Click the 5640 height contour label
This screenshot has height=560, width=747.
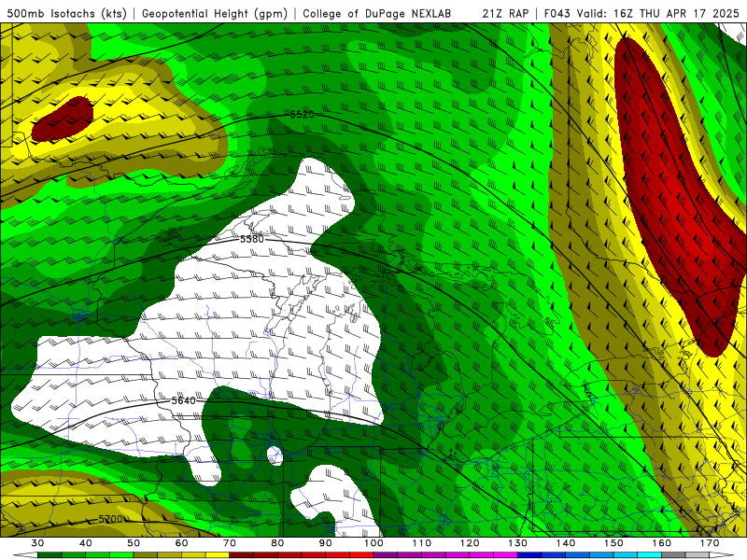pos(183,400)
